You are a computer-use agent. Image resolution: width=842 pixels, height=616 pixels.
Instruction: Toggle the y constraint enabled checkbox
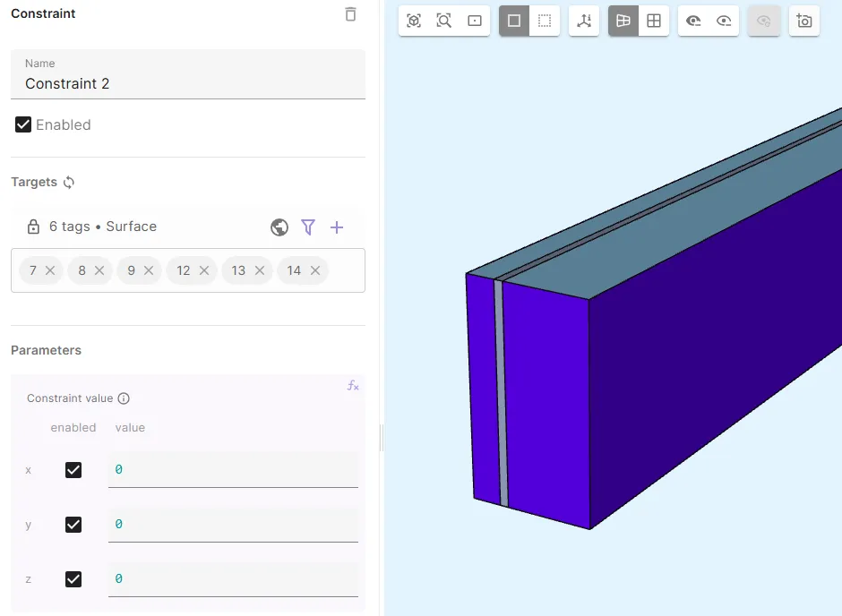pyautogui.click(x=73, y=525)
